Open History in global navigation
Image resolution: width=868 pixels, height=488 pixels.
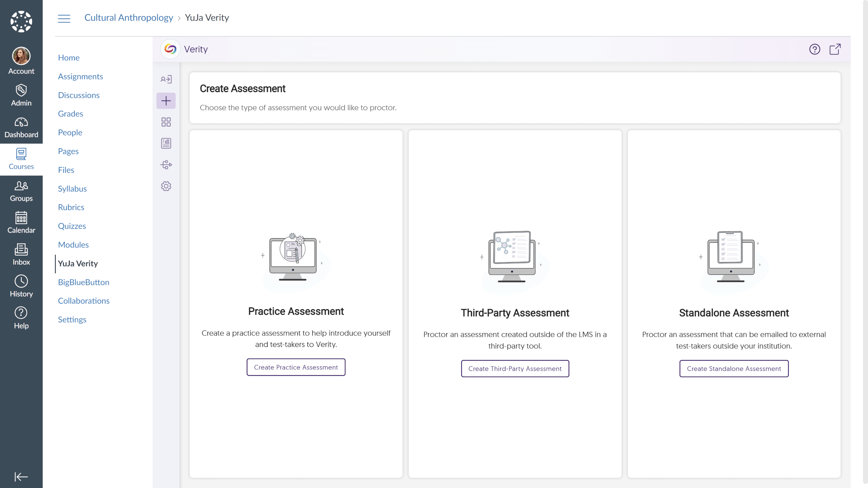click(x=21, y=286)
